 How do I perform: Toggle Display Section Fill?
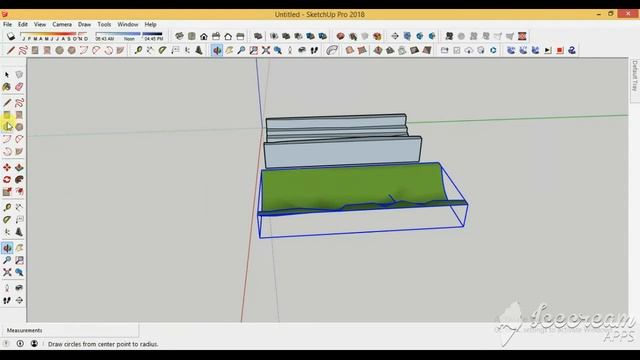[432, 36]
